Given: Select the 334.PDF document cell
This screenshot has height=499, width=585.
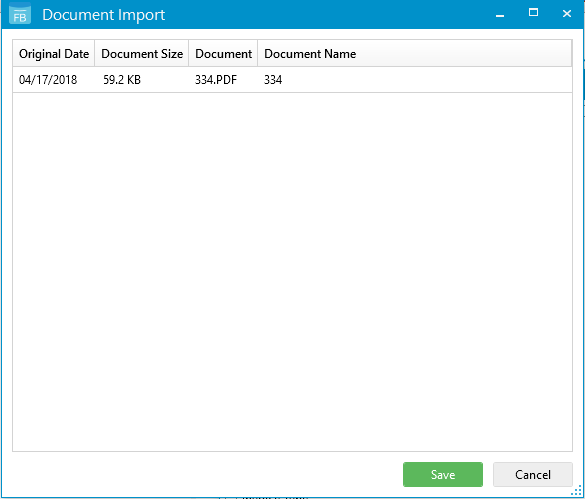Looking at the screenshot, I should pos(216,80).
